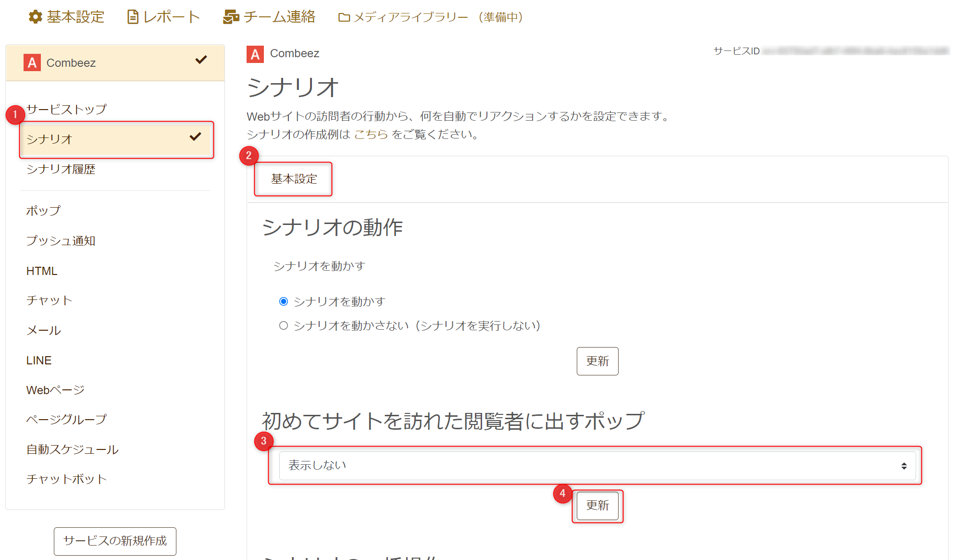
Task: Click the report document icon
Action: (133, 17)
